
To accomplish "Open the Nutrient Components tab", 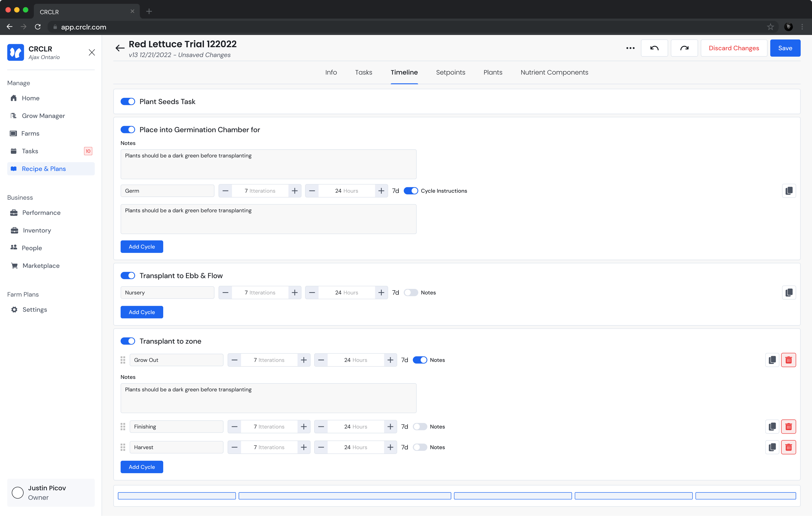I will 554,72.
